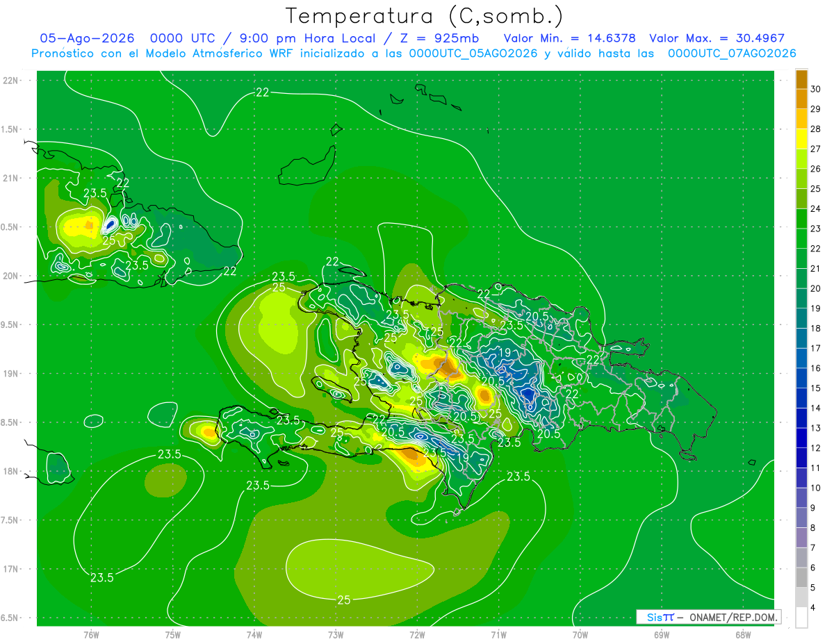Click the 'Temperatura (C,somb.)' map title
834x644 pixels.
click(425, 16)
